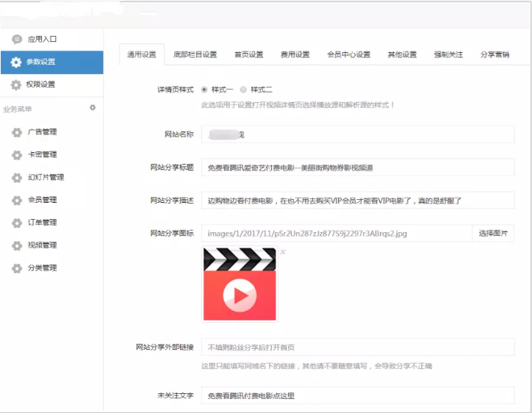Image resolution: width=532 pixels, height=413 pixels.
Task: Click the 广告管理 gear icon
Action: [x=17, y=132]
